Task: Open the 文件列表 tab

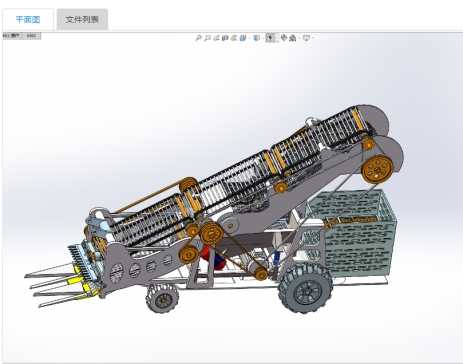Action: point(82,20)
